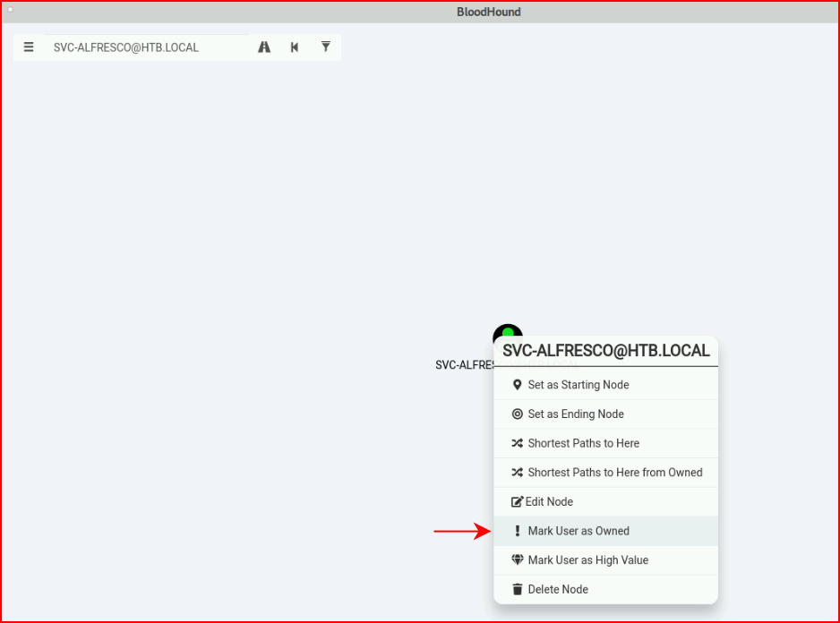Click the pencil edit icon in context menu
The width and height of the screenshot is (840, 623).
click(x=517, y=501)
